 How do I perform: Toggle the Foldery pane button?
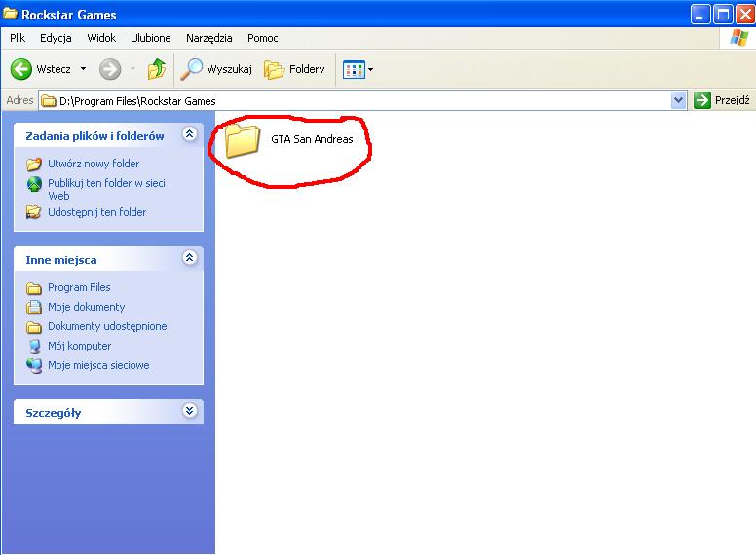pos(294,69)
